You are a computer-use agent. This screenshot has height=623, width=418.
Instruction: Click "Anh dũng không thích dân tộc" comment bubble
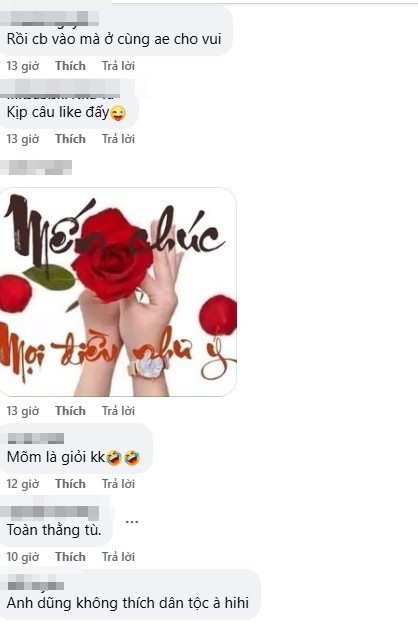(130, 595)
